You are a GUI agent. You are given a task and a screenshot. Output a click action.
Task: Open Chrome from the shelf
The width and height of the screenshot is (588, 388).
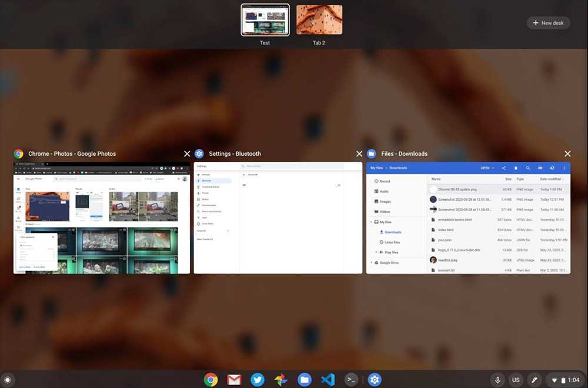pos(211,380)
